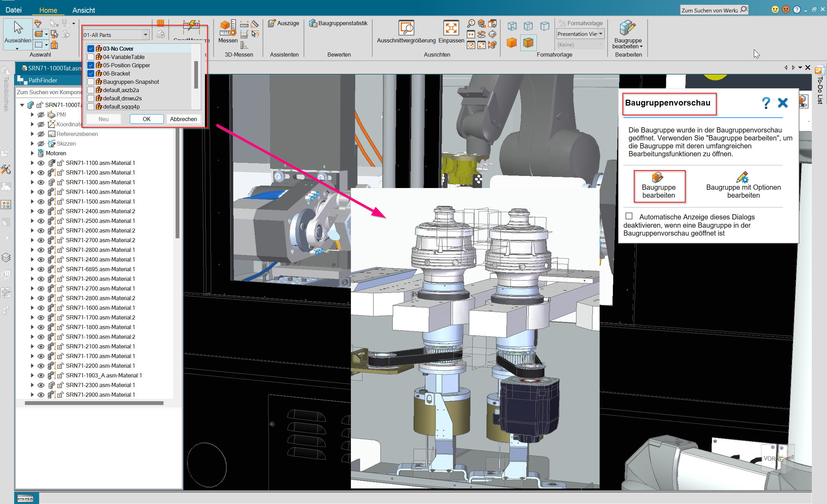
Task: Click the configuration list vertical scrollbar
Action: click(196, 75)
